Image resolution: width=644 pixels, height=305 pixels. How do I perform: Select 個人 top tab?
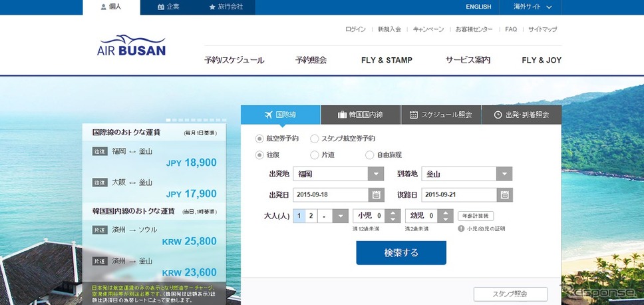[x=111, y=7]
